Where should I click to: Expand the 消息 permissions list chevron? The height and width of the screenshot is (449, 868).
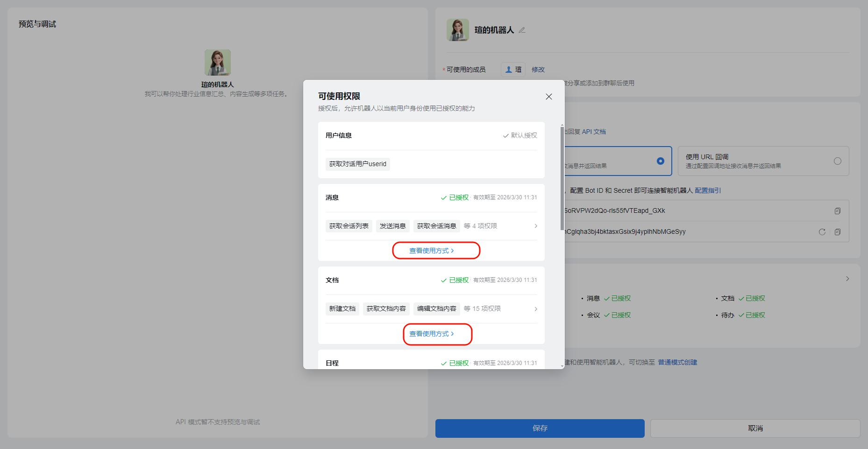(536, 226)
